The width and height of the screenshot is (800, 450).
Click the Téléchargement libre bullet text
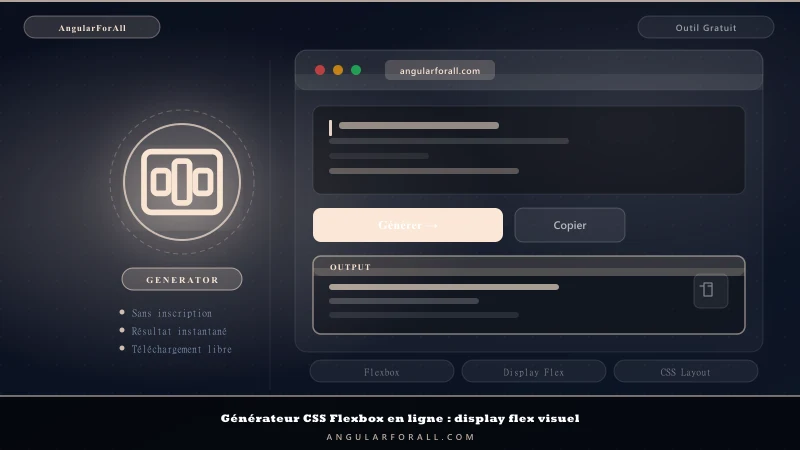[x=182, y=349]
